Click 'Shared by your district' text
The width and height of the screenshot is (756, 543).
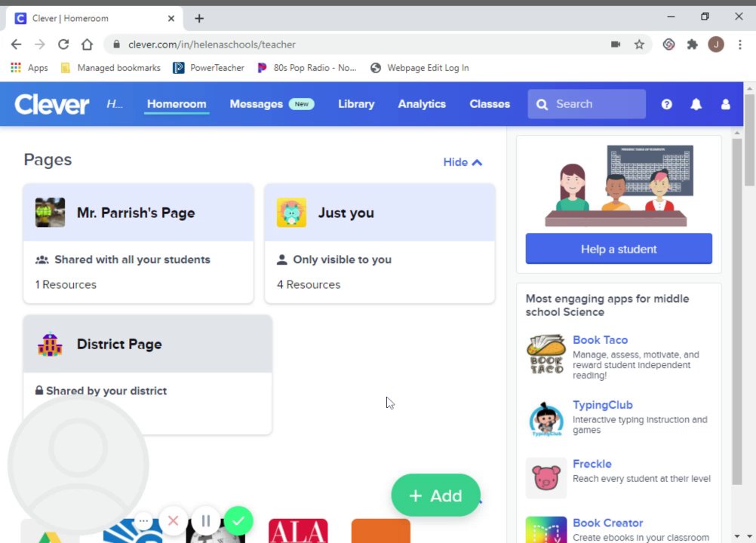point(106,391)
